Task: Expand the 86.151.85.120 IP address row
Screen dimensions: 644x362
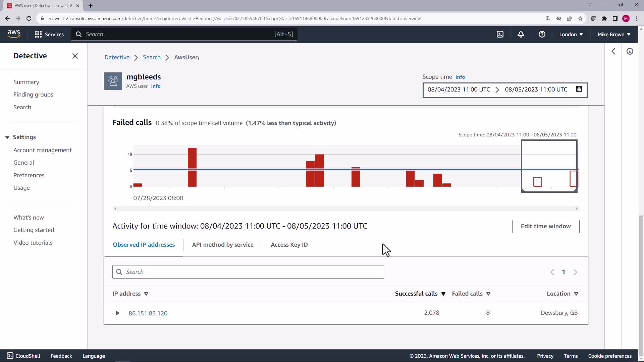Action: (x=117, y=313)
